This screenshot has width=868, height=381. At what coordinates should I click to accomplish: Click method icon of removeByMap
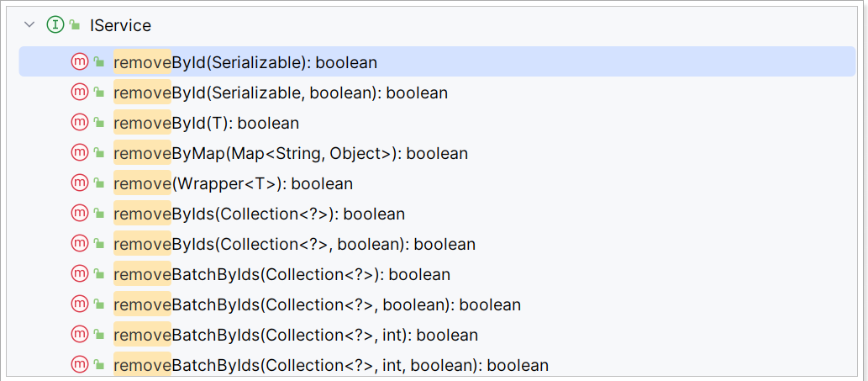[80, 153]
